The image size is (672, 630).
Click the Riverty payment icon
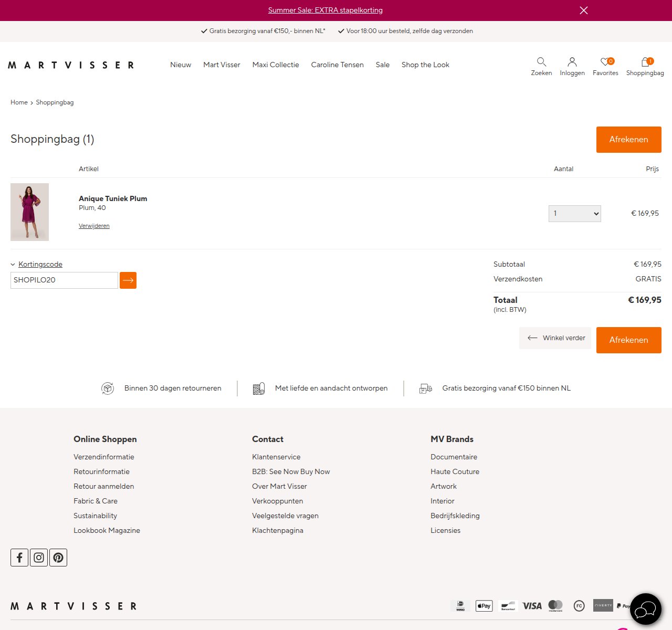click(x=603, y=605)
